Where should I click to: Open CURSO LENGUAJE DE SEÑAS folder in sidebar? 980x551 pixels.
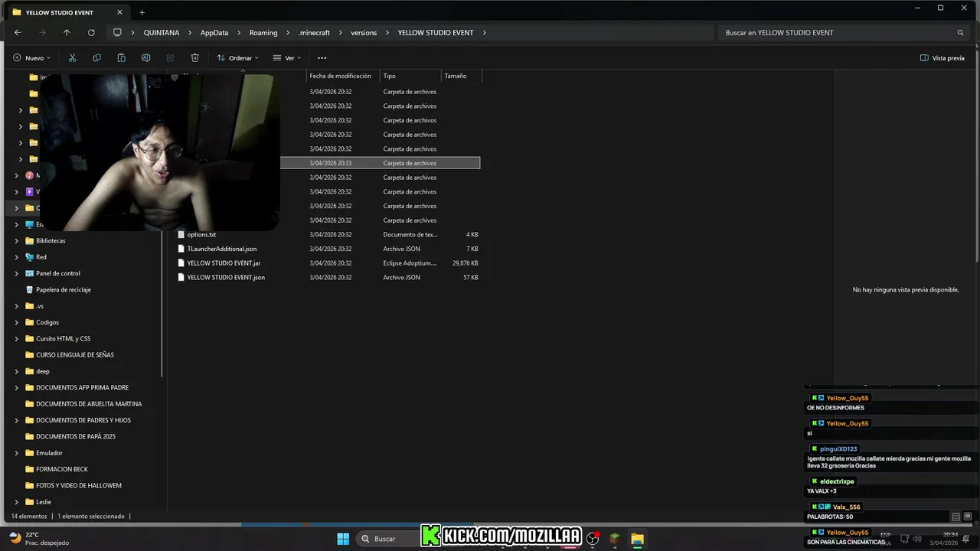pos(75,355)
